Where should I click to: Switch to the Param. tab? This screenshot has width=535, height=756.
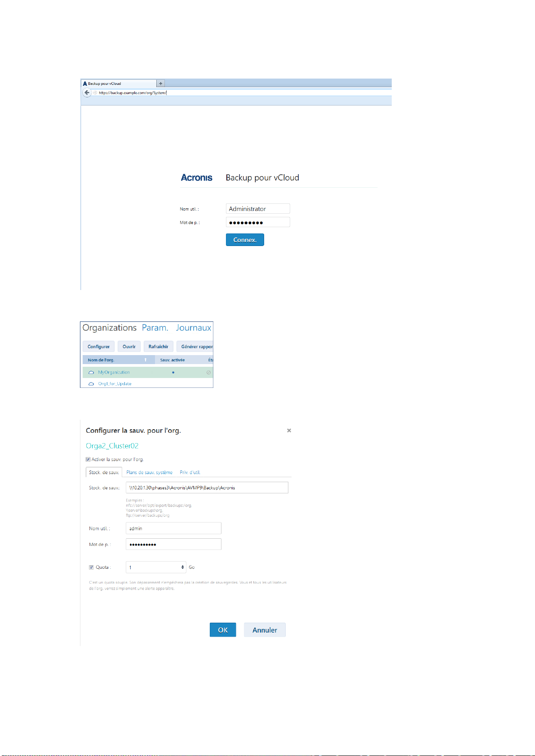coord(155,328)
